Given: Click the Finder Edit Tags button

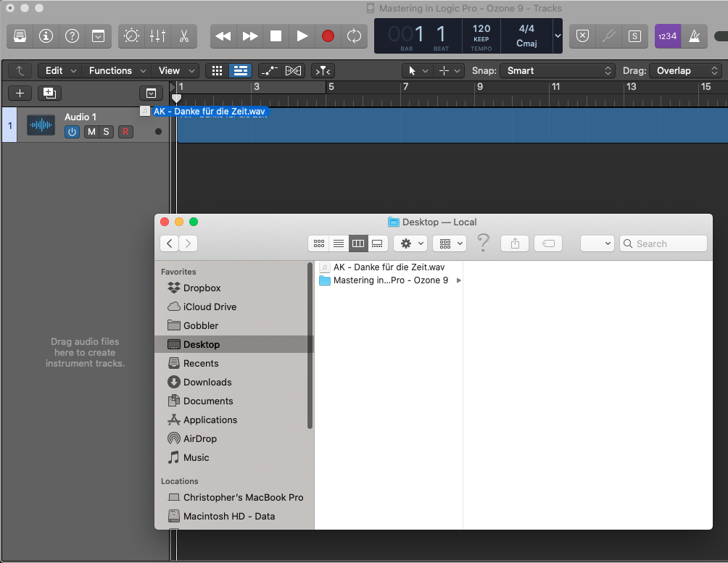Looking at the screenshot, I should (548, 243).
